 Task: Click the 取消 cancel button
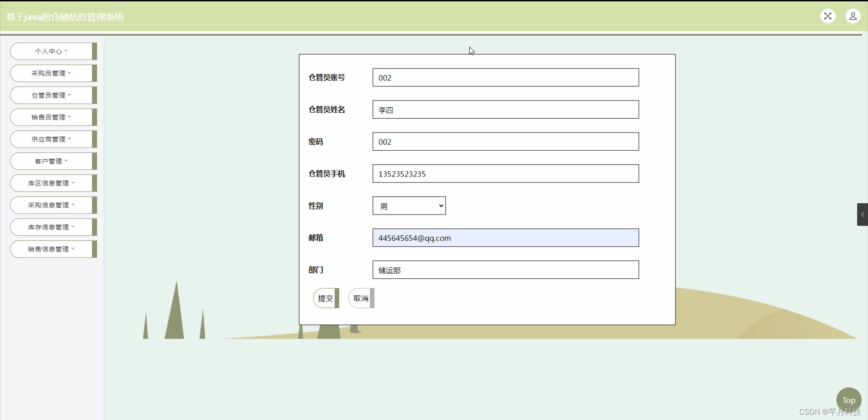point(360,298)
